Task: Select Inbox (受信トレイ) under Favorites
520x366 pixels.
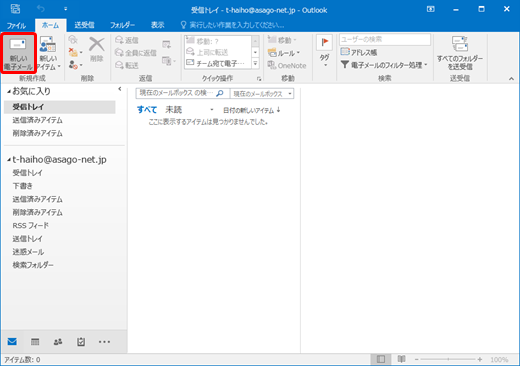Action: coord(60,107)
